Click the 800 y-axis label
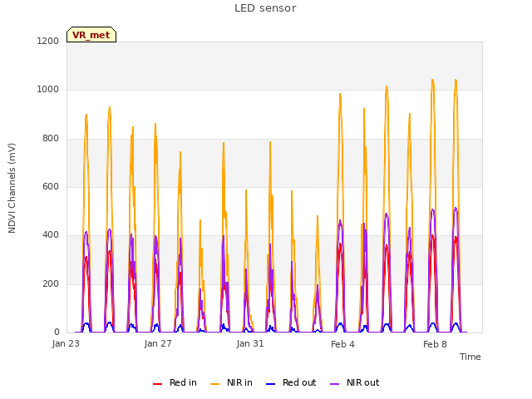 [x=51, y=139]
